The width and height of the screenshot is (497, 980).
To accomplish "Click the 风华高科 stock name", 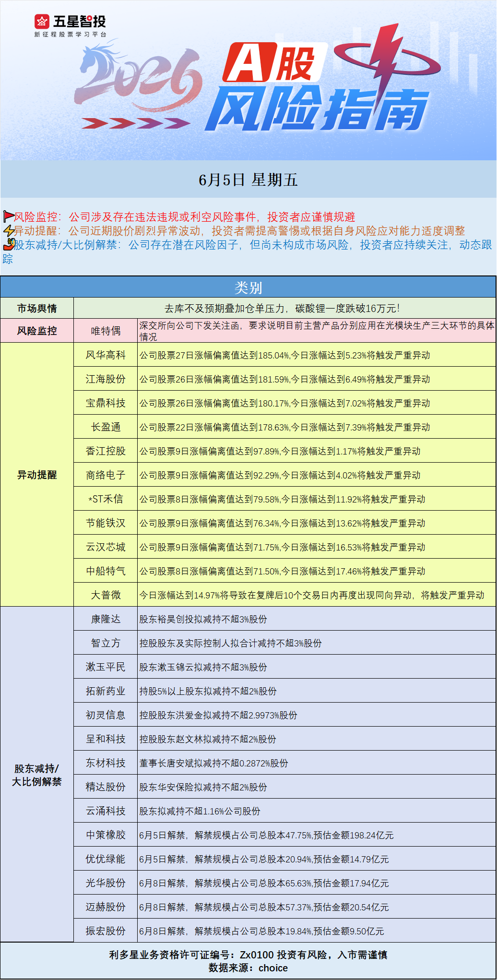I will [106, 355].
